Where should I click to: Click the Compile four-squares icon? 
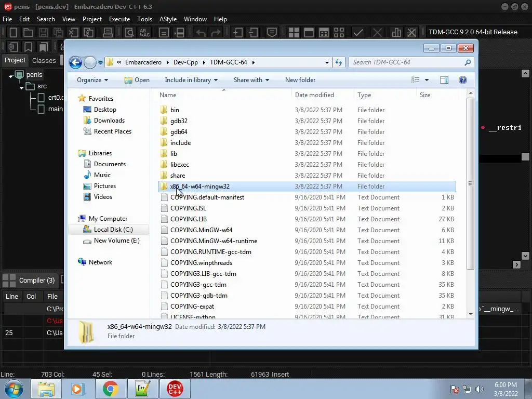294,32
